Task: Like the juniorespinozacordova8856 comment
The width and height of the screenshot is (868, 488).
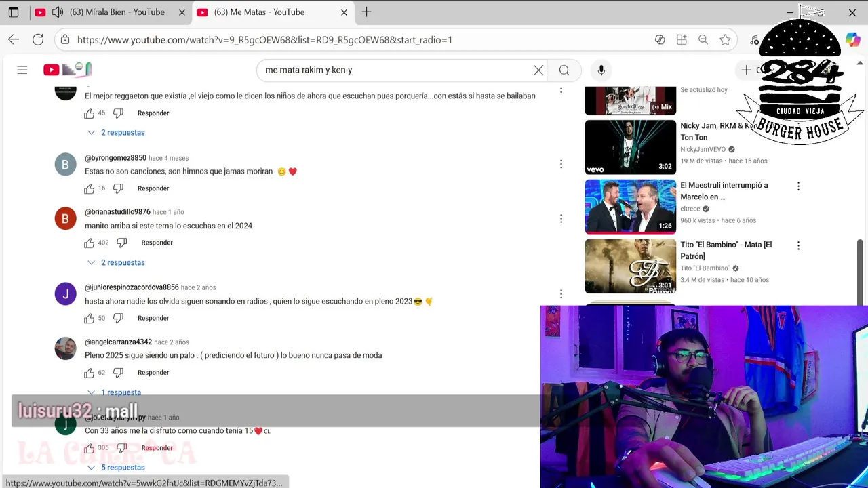Action: [x=90, y=318]
